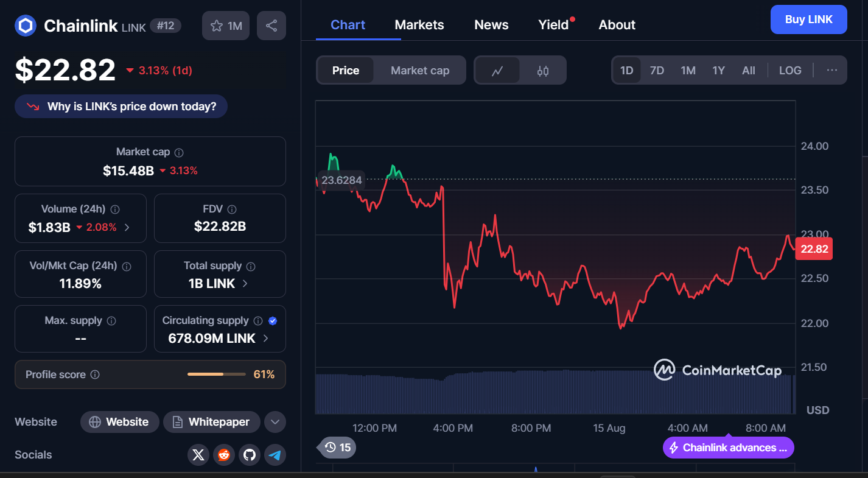Open Chainlink Telegram social link
868x478 pixels.
click(275, 455)
